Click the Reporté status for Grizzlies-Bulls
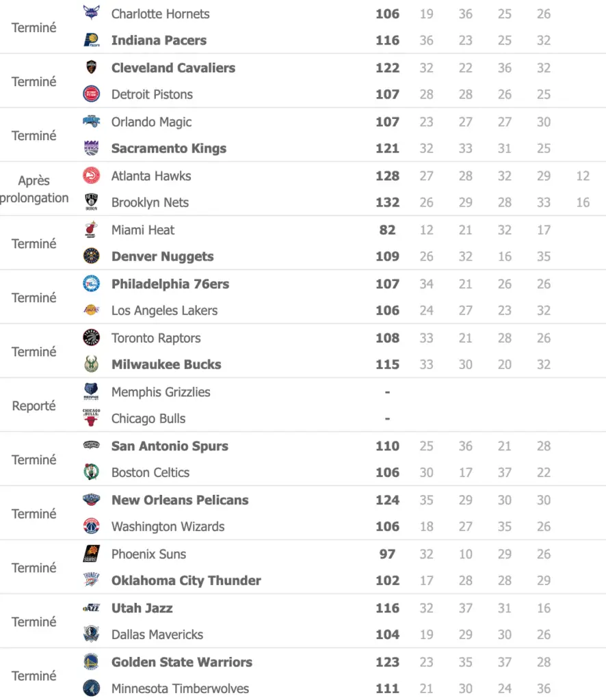Viewport: 606px width, 700px height. 34,405
